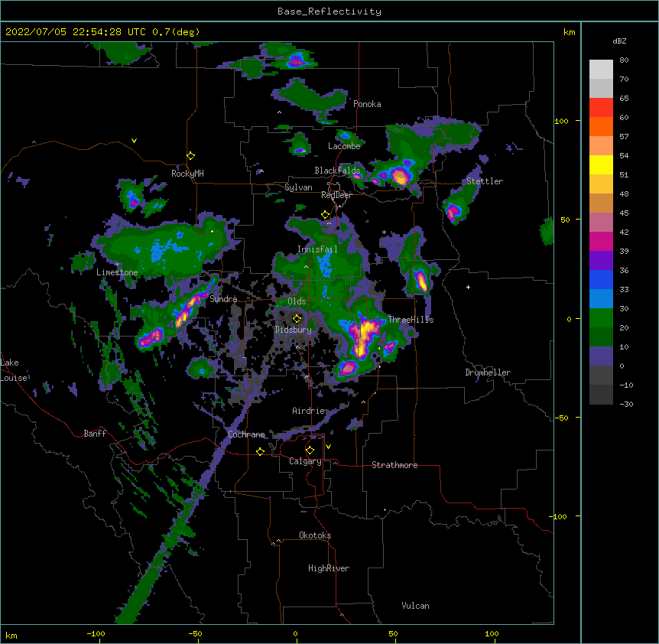Pick the orange 57-60 dBZ legend swatch

(601, 126)
